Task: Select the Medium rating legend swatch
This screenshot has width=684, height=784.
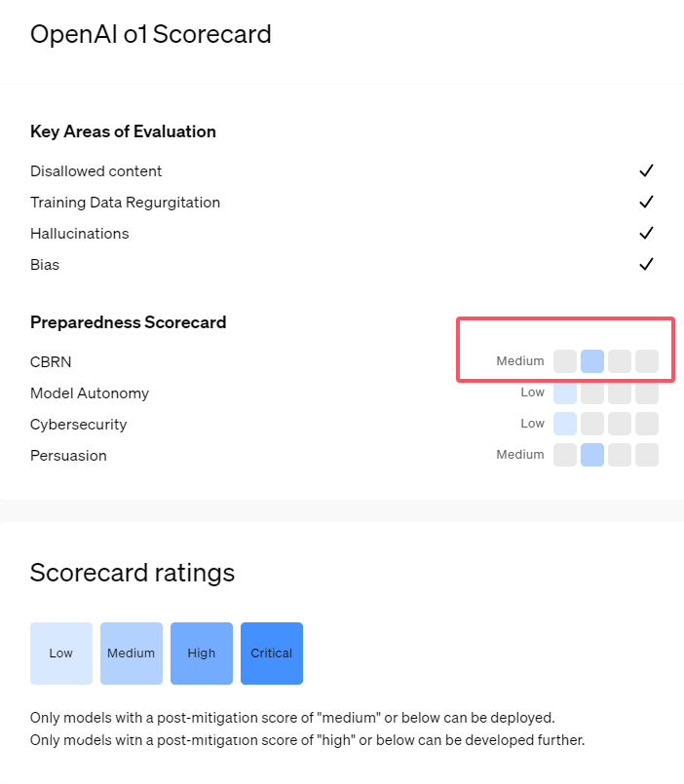Action: point(132,653)
